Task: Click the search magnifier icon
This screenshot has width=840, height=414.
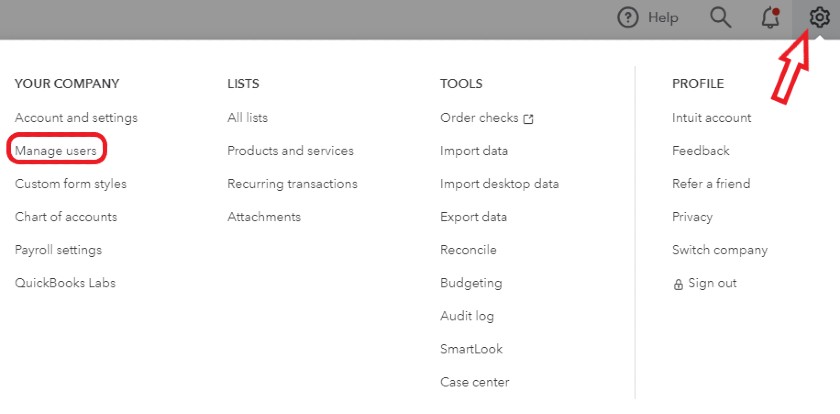Action: 721,18
